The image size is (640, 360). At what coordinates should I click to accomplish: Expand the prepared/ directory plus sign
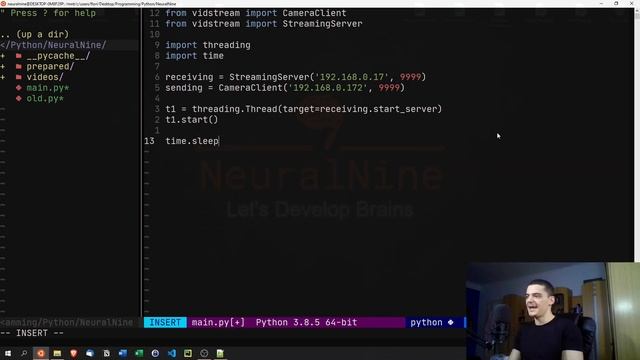click(x=3, y=67)
